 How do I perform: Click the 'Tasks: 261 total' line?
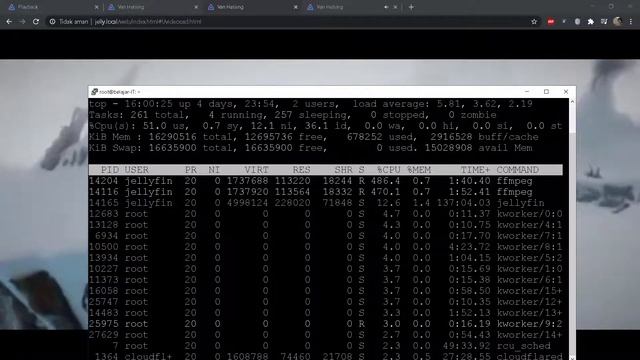tap(292, 115)
